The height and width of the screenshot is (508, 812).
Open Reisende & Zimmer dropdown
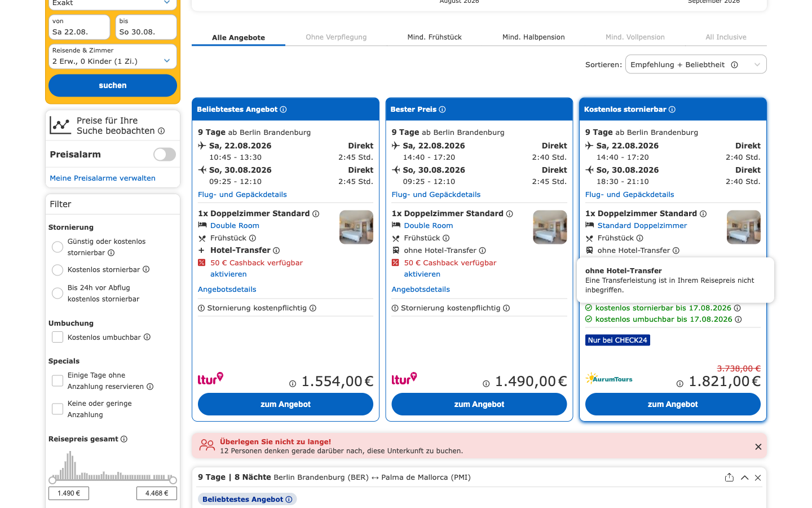point(113,56)
